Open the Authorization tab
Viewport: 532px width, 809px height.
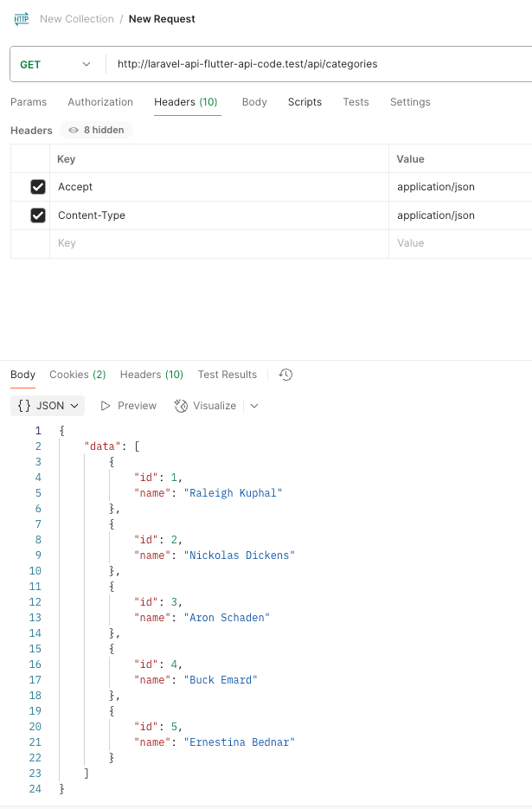click(100, 102)
